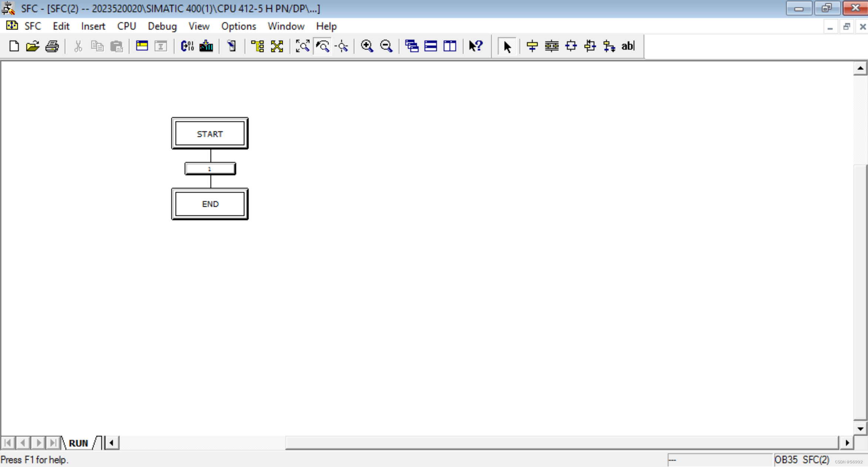Select the START step block
Image resolution: width=868 pixels, height=467 pixels.
[210, 133]
